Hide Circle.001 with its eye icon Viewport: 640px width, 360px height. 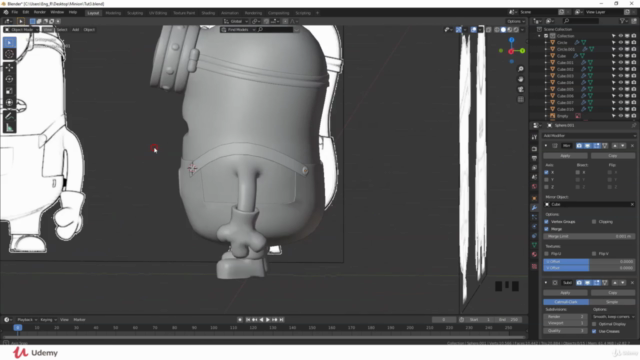pos(620,49)
